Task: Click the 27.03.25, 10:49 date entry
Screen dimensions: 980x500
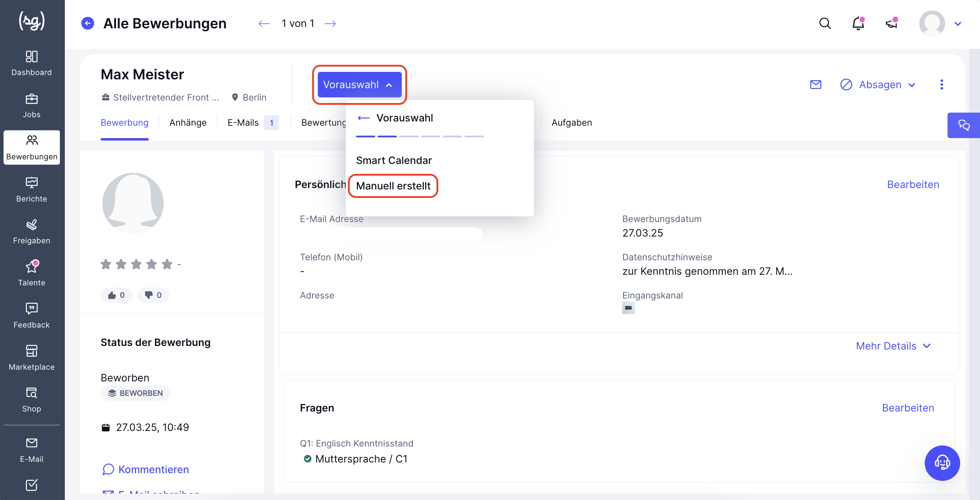Action: (152, 427)
